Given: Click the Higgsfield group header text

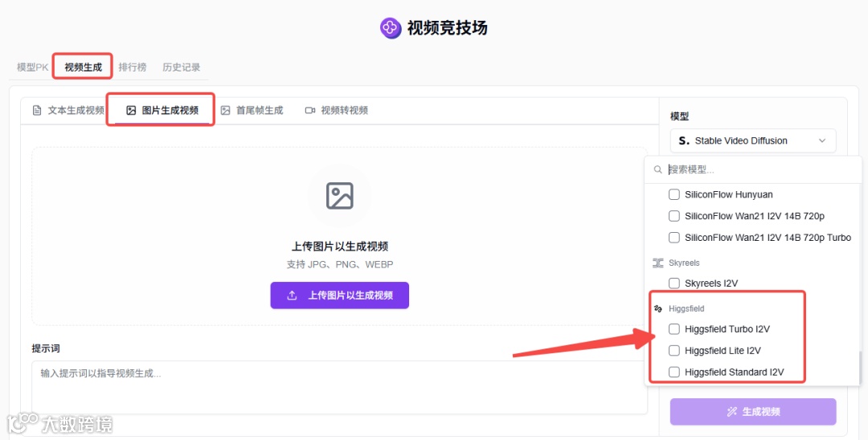Looking at the screenshot, I should click(x=686, y=309).
